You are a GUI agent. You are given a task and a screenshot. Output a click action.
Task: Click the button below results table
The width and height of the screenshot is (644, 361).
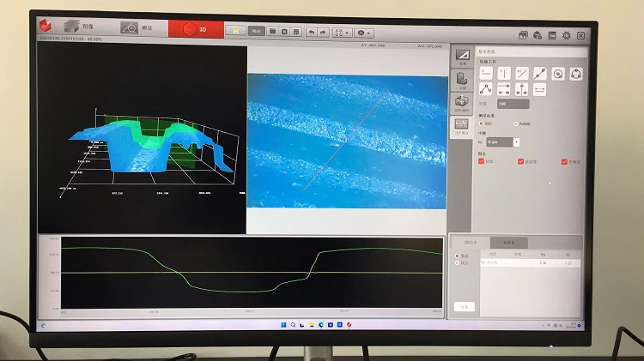tap(464, 305)
